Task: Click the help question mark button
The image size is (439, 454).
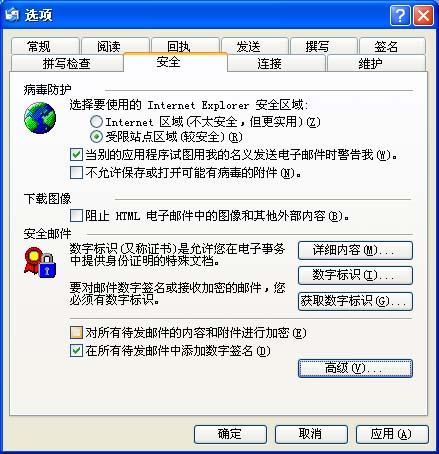Action: click(400, 15)
